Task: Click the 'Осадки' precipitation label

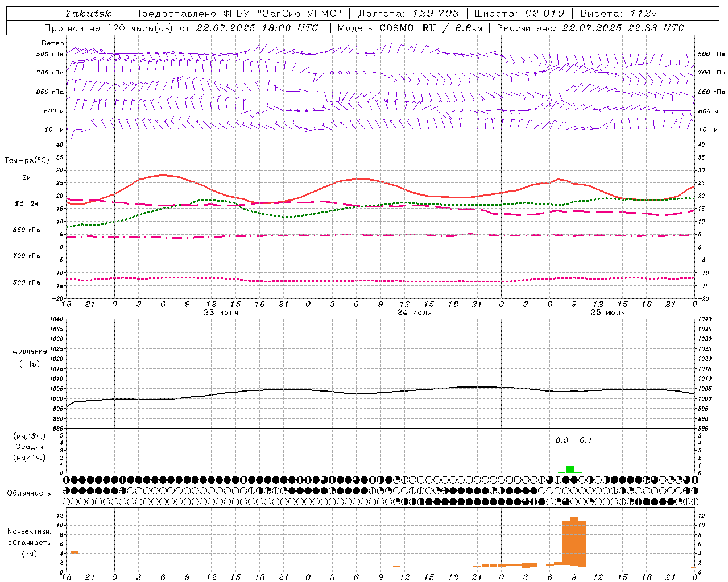Action: pos(30,447)
